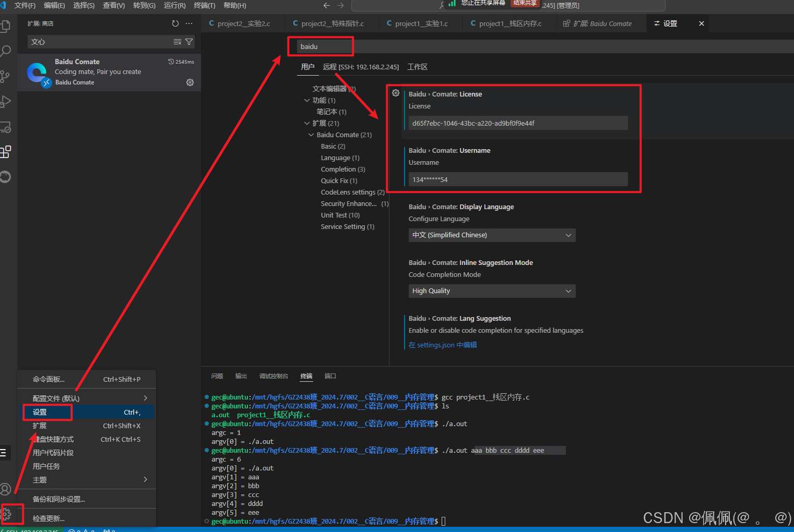Select 备份和同步设置... menu entry
Viewport: 794px width, 532px height.
[x=87, y=499]
